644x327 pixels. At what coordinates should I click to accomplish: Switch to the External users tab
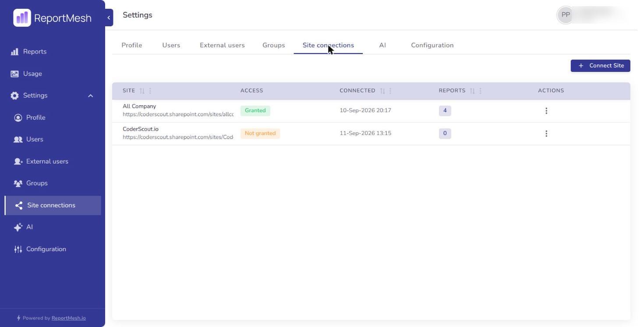point(222,45)
